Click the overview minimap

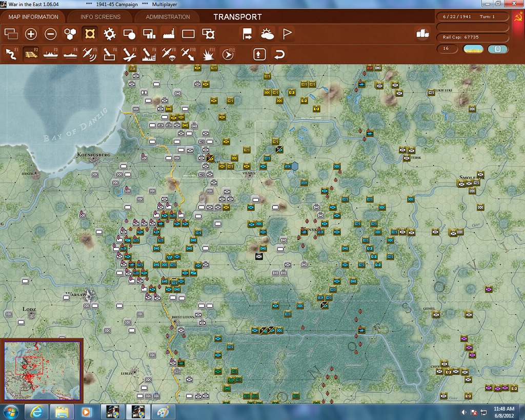click(x=42, y=370)
